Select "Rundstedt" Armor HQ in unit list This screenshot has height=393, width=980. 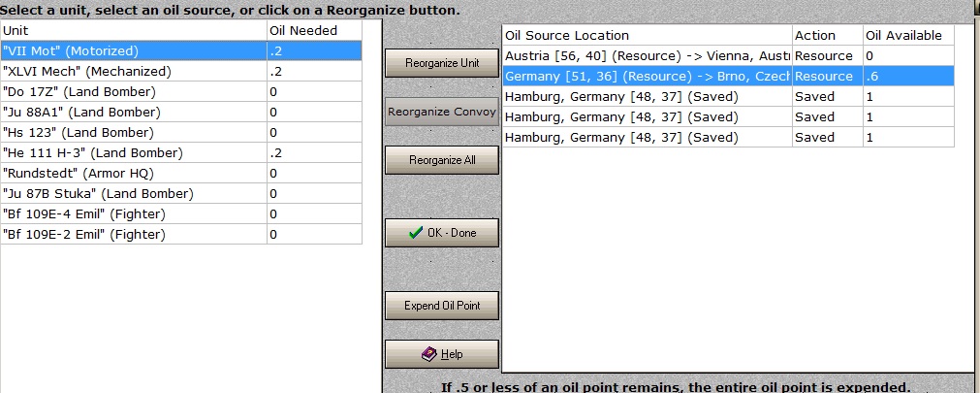point(181,174)
